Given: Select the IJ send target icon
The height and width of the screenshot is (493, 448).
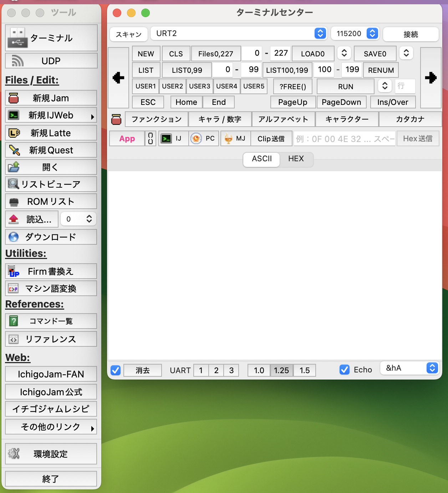Looking at the screenshot, I should coord(173,138).
